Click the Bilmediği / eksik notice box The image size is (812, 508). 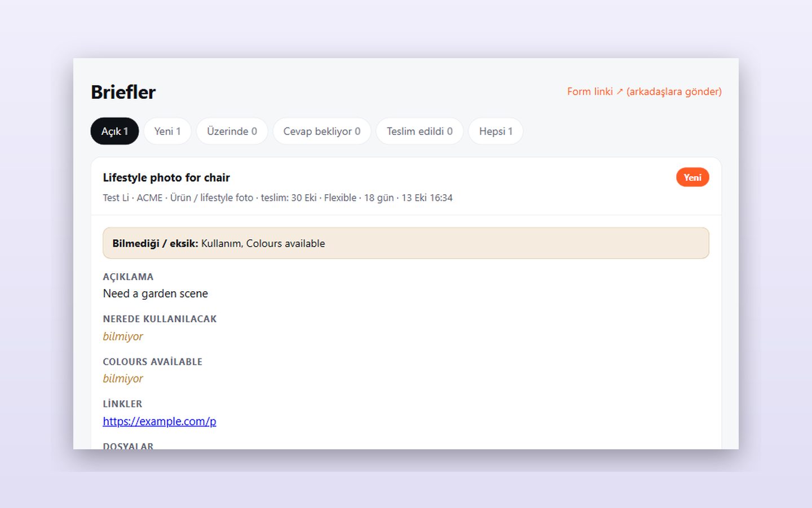pos(405,243)
